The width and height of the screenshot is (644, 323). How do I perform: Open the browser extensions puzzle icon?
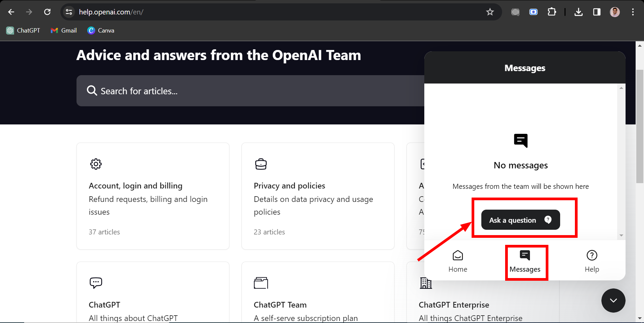[x=552, y=12]
